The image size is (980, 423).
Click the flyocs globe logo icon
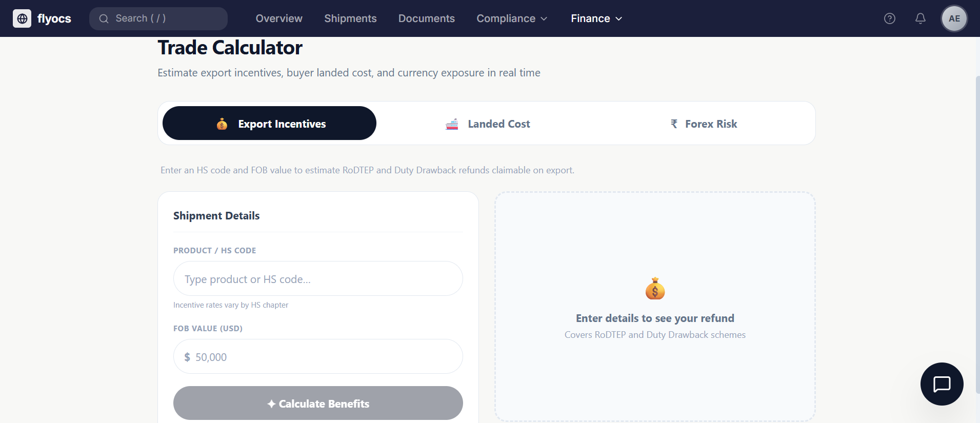(x=22, y=18)
